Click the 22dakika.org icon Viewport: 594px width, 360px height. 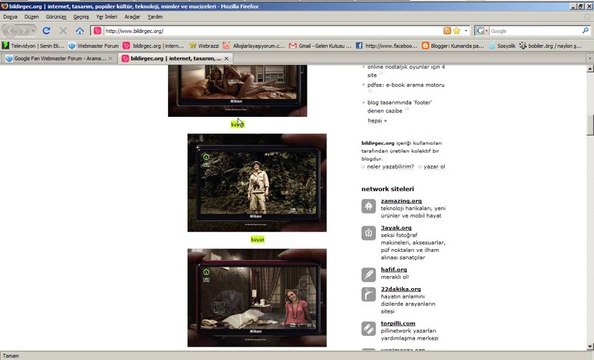[x=368, y=294]
